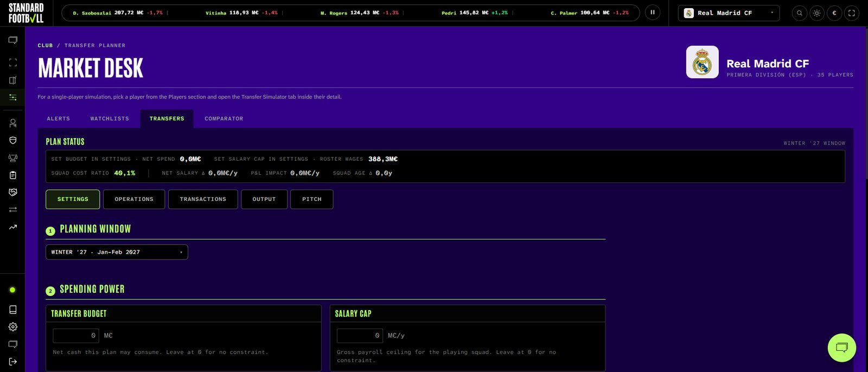Open the green floating chat button
The height and width of the screenshot is (372, 868).
[x=842, y=348]
